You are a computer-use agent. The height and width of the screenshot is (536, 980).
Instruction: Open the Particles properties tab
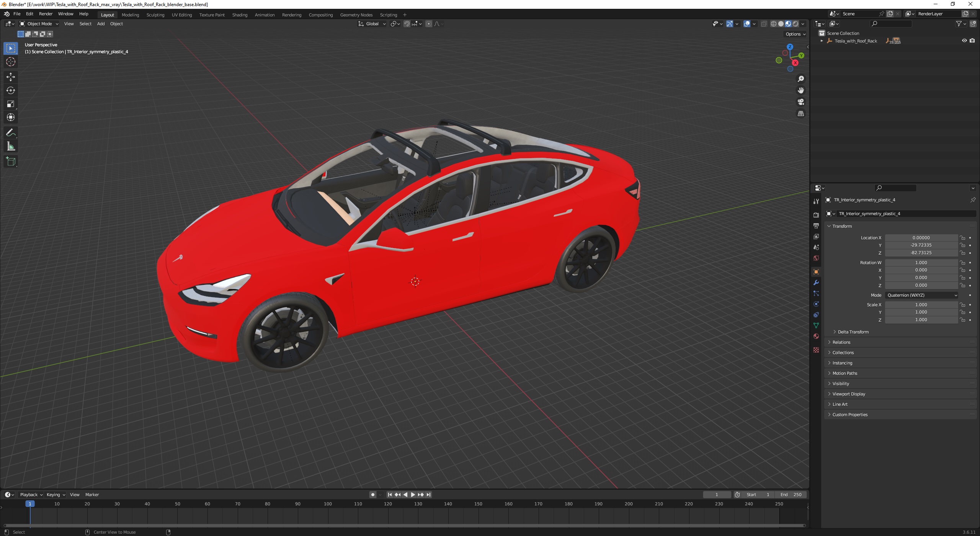[816, 293]
